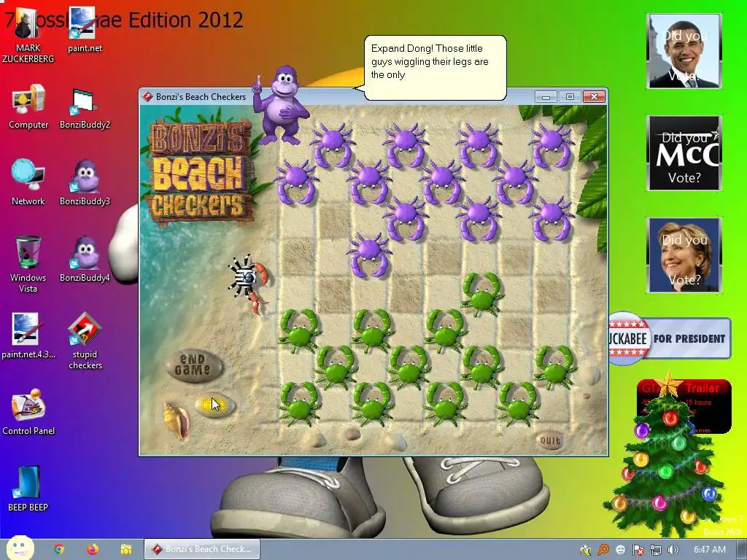Click the Bonzi's Beach Checkers window title
Screen dimensions: 747x560
click(x=201, y=97)
